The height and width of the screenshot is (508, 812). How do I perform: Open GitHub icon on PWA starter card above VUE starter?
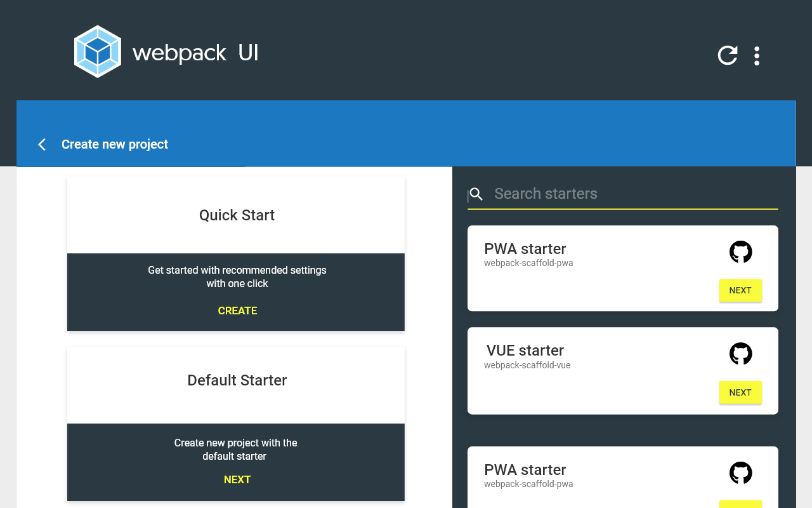741,252
